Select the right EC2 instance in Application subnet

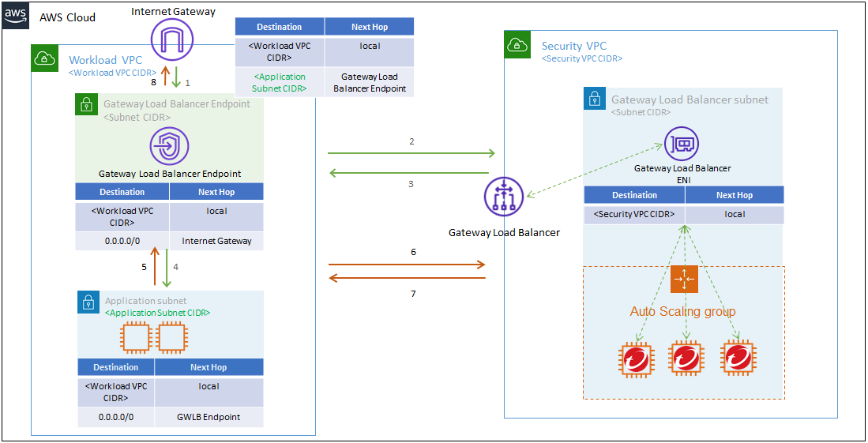170,339
